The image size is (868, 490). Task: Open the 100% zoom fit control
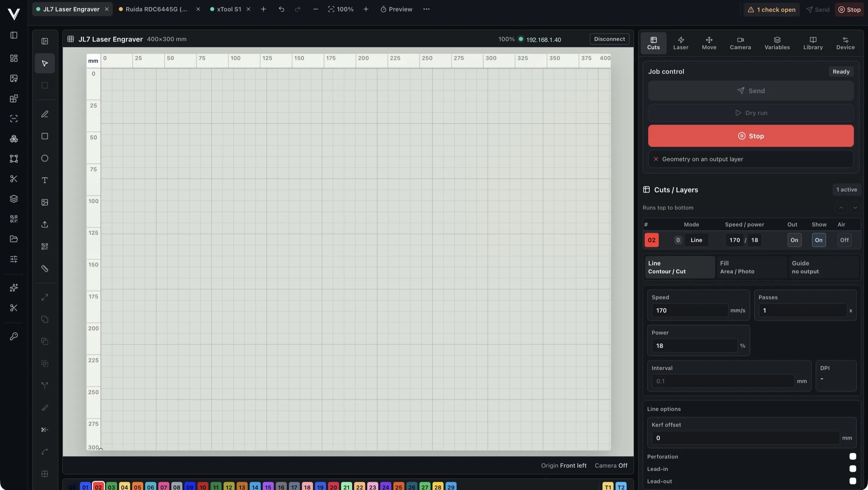341,9
